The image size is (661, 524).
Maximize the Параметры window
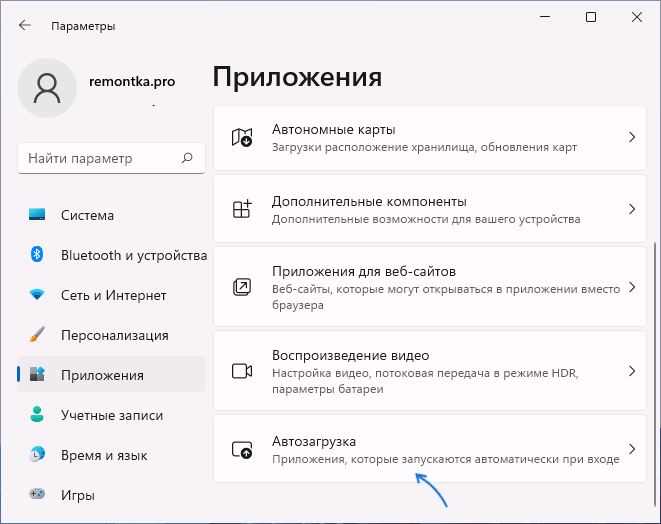pyautogui.click(x=591, y=17)
